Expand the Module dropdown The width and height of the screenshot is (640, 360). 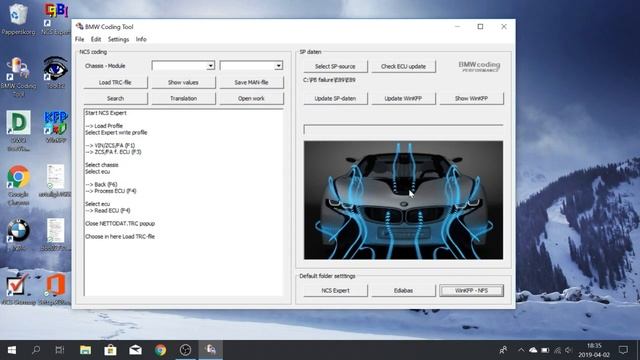coord(279,66)
